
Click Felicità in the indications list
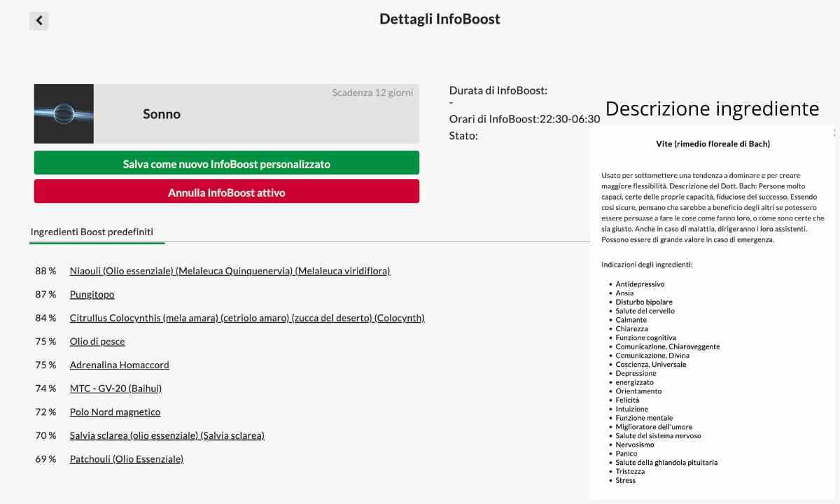pos(627,400)
